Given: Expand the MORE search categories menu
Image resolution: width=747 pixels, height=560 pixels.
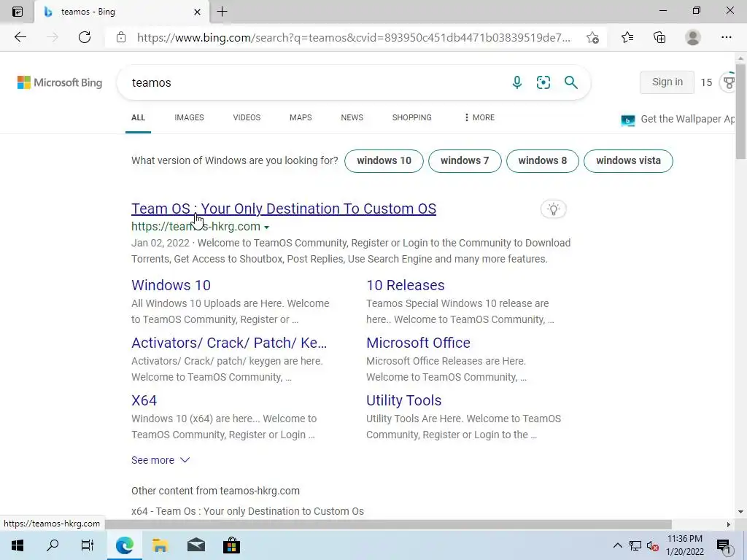Looking at the screenshot, I should [x=479, y=117].
